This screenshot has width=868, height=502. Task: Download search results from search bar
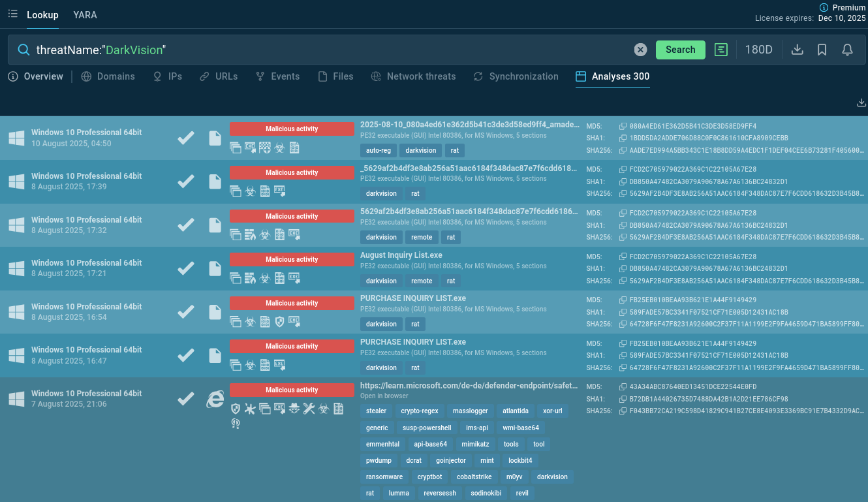click(797, 50)
